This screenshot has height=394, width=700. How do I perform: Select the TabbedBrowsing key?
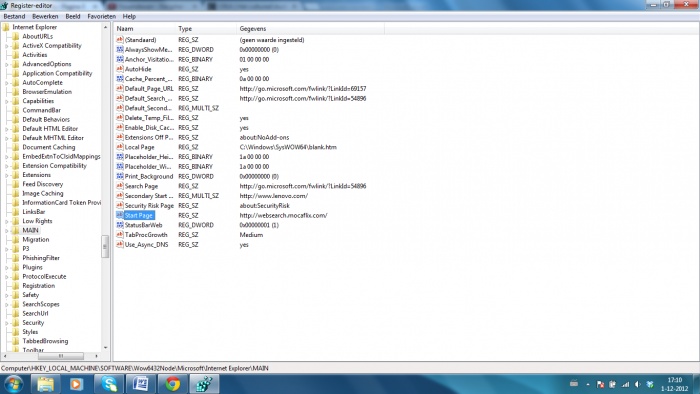coord(45,341)
